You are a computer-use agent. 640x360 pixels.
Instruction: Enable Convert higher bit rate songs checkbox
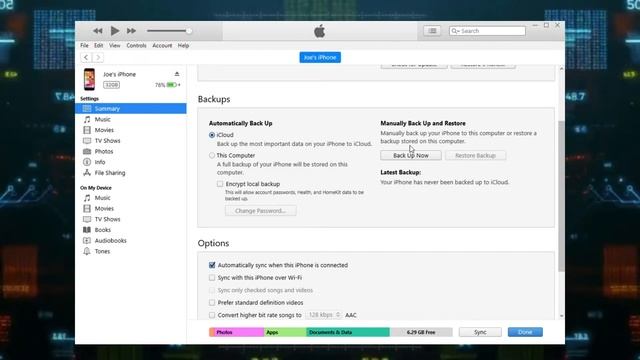click(x=212, y=315)
